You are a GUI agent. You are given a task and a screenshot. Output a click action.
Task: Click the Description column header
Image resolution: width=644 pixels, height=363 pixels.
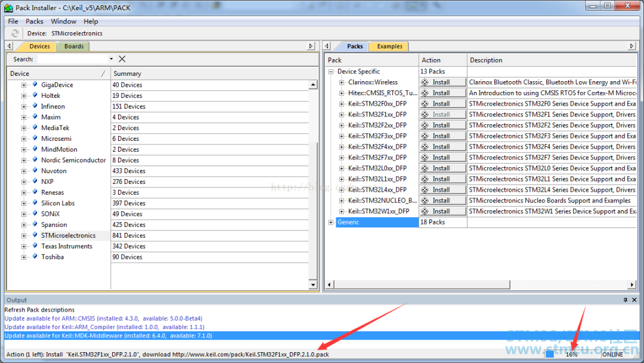[x=552, y=60]
